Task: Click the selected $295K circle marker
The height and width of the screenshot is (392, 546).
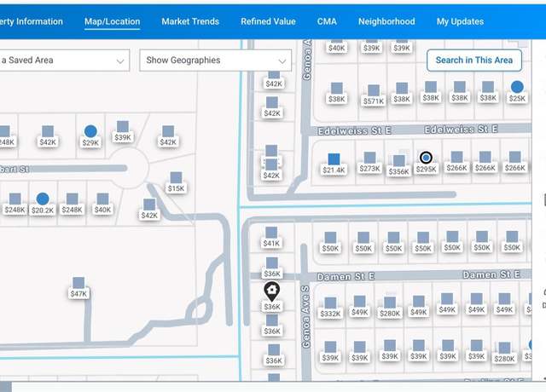Action: (x=426, y=158)
